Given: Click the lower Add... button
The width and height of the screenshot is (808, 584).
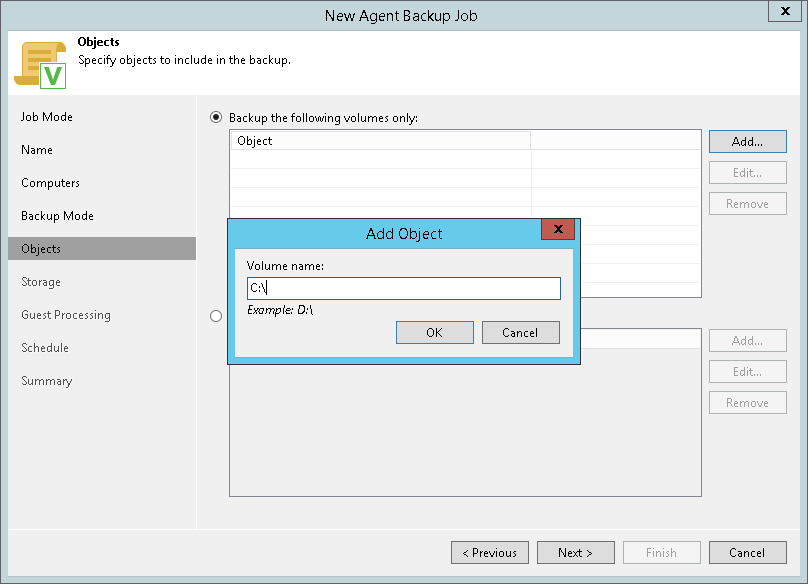Looking at the screenshot, I should click(x=747, y=341).
